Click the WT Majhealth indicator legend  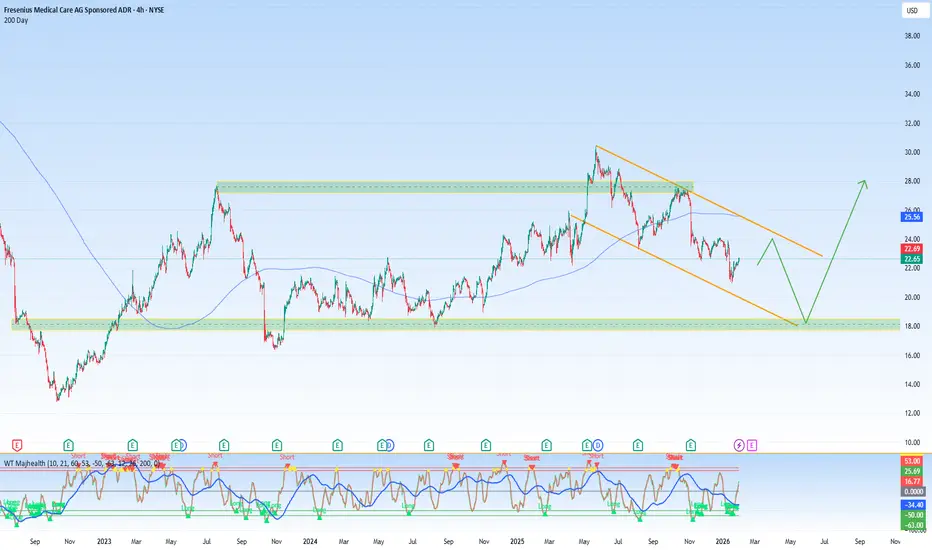pos(81,463)
